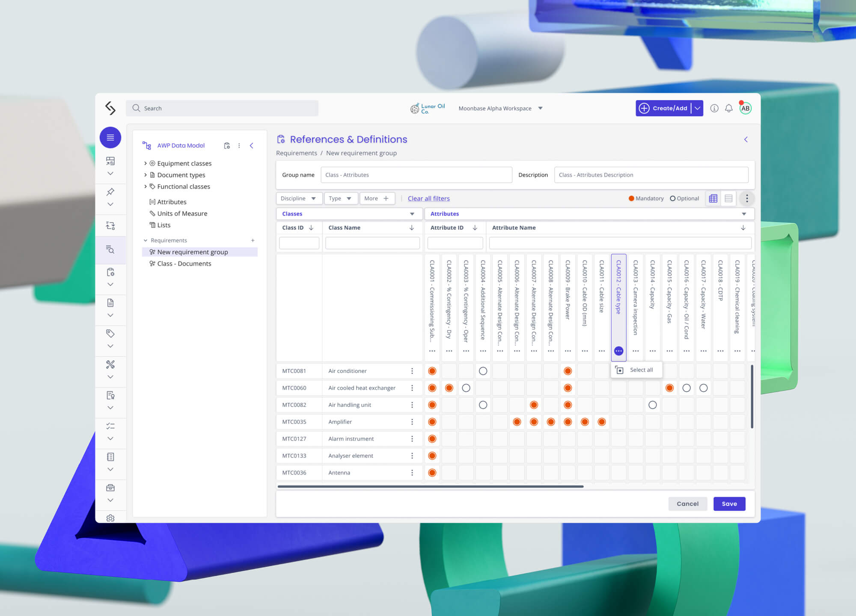Open the Discipline filter dropdown
The width and height of the screenshot is (856, 616).
[x=298, y=198]
